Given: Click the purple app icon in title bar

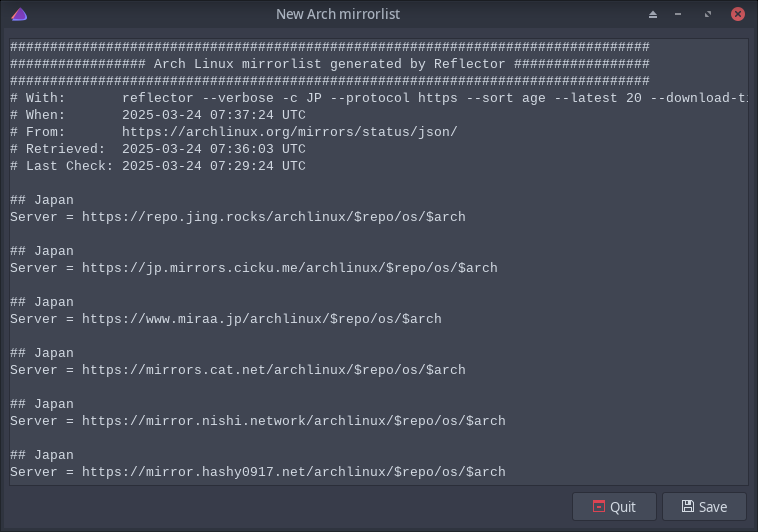Looking at the screenshot, I should [x=19, y=15].
